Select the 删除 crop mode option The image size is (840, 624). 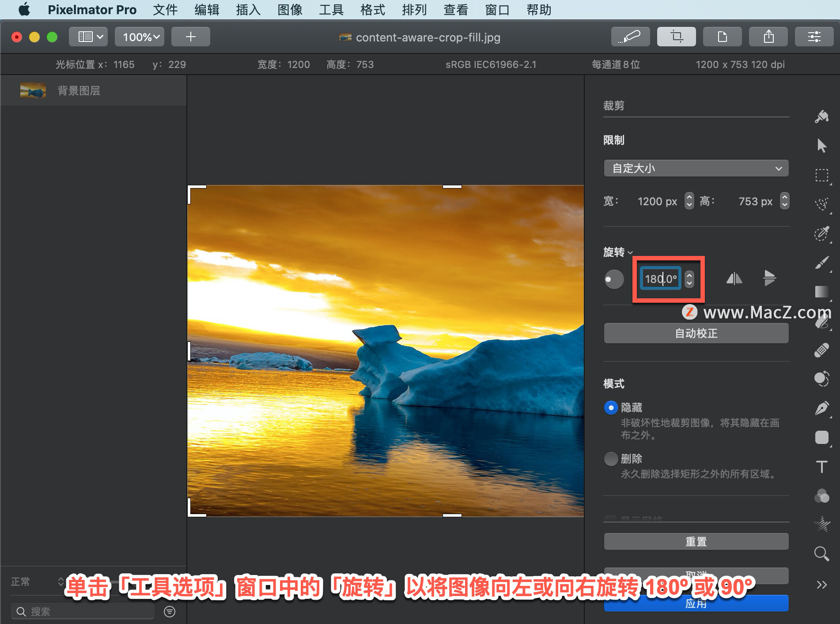coord(611,459)
